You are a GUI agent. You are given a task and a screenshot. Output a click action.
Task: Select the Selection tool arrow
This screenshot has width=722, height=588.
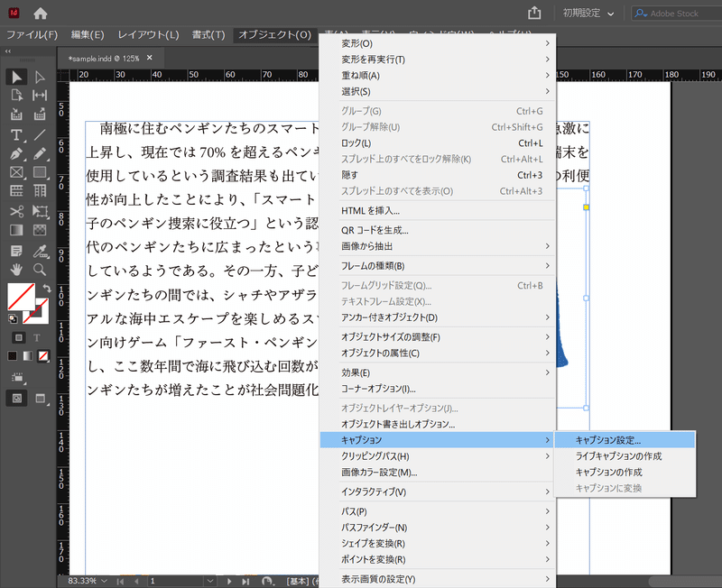[x=16, y=77]
